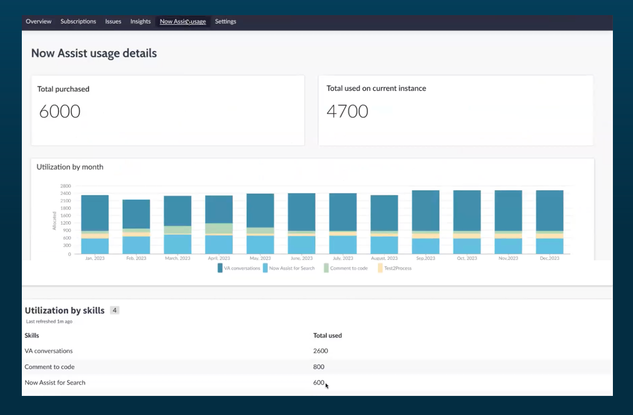Screen dimensions: 633x415
Task: Open the Overview tab
Action: (38, 21)
